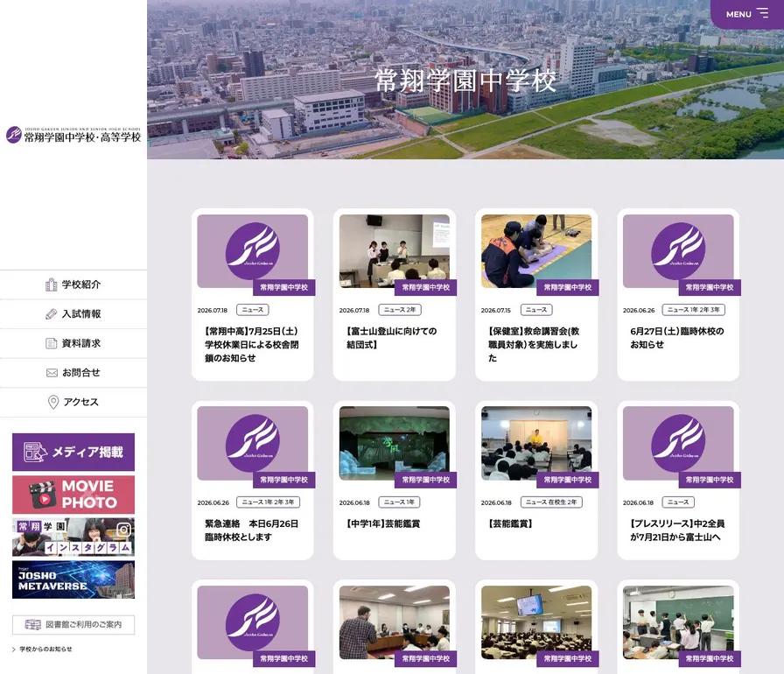The image size is (784, 674).
Task: Click 図書館ご利用のご案内 button
Action: 73,624
